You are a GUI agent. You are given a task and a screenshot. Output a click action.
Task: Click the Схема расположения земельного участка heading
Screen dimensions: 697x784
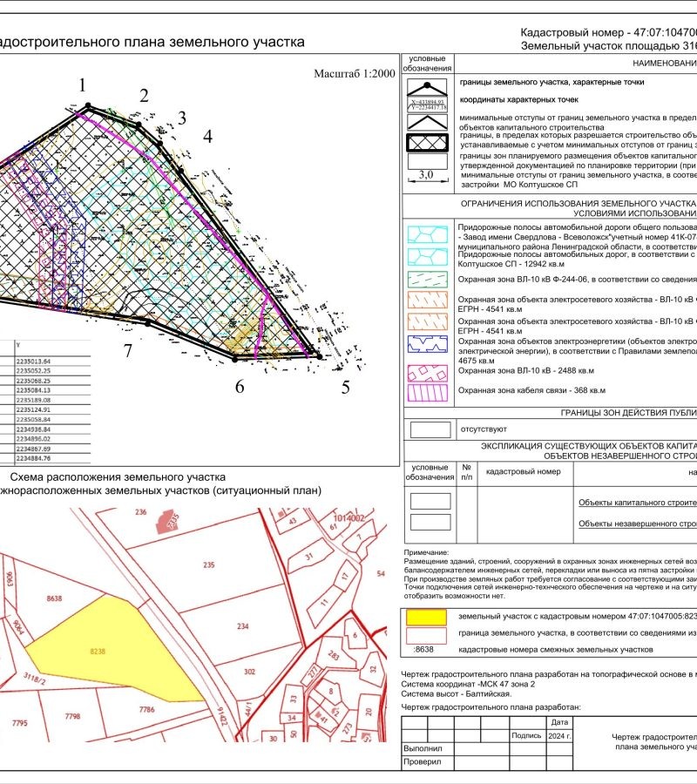[118, 477]
